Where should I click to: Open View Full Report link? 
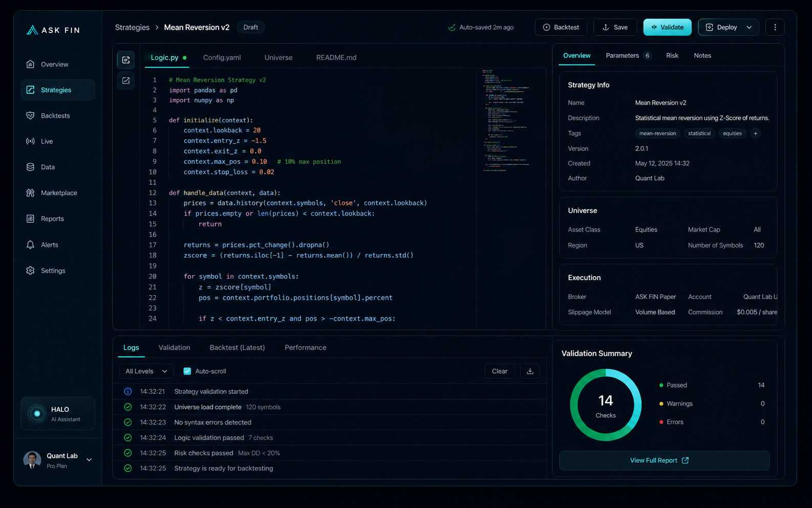[x=665, y=460]
